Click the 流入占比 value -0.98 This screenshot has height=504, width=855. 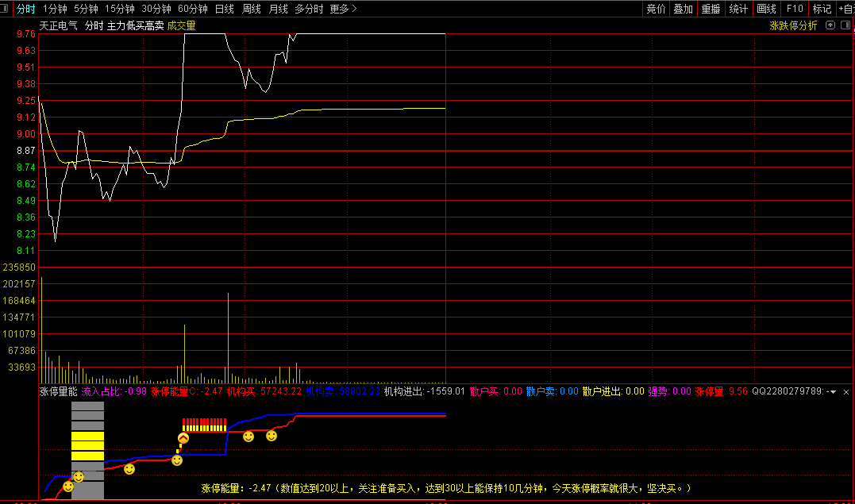pyautogui.click(x=135, y=391)
